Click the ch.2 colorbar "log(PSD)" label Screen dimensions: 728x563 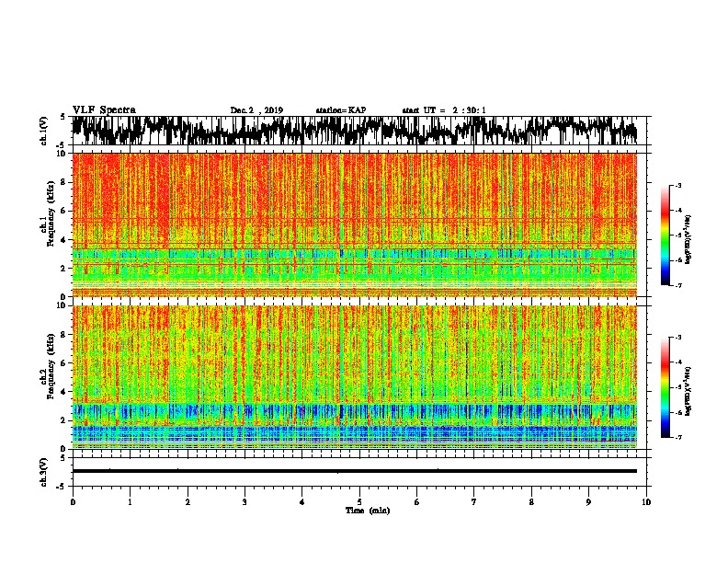[688, 391]
